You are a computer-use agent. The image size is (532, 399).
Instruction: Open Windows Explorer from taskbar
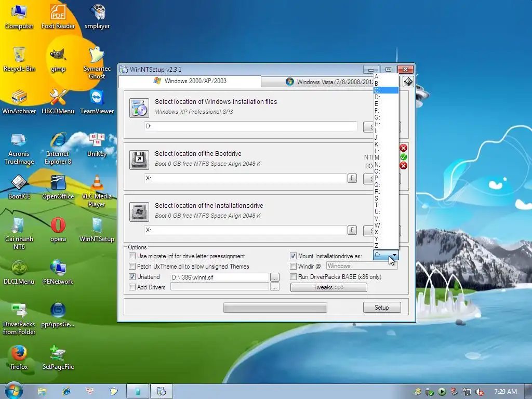(x=42, y=392)
